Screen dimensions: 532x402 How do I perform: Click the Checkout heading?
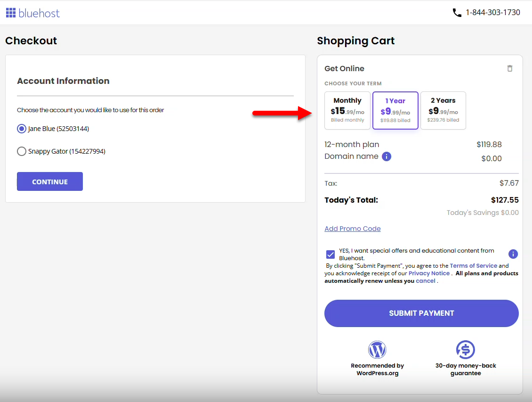(31, 41)
